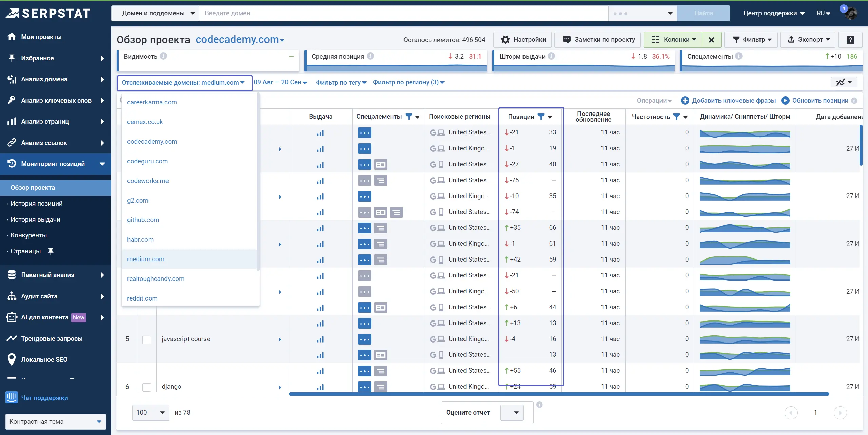Open the Фильтр dropdown
The image size is (868, 435).
752,40
